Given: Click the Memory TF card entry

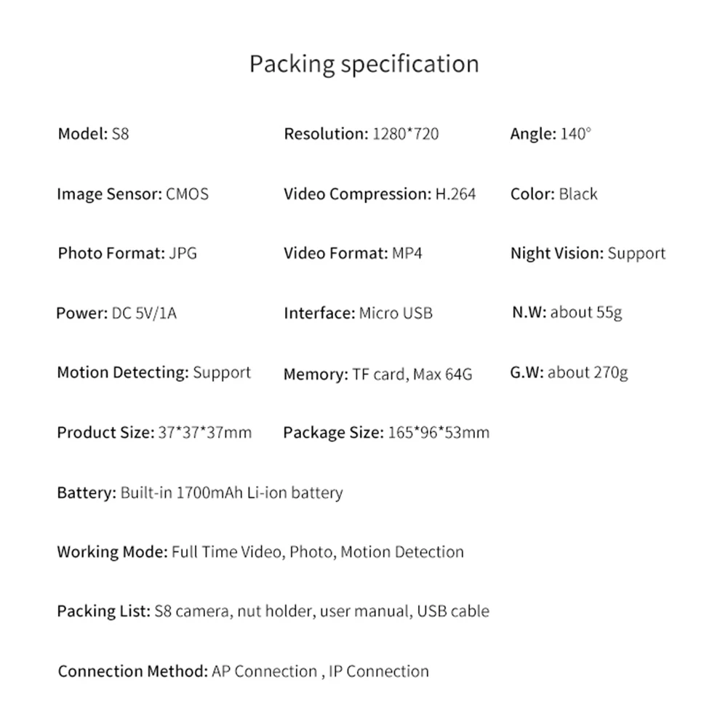Looking at the screenshot, I should click(377, 375).
